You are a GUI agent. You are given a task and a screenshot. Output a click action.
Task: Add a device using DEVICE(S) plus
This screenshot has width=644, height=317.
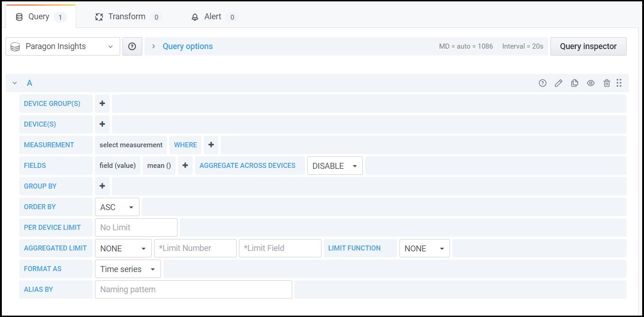click(102, 124)
